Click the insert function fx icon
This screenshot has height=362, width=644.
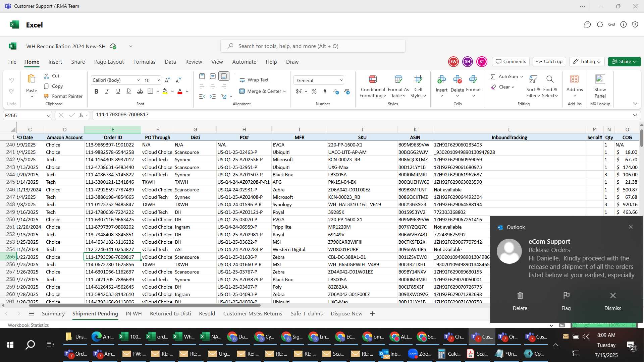tap(81, 115)
